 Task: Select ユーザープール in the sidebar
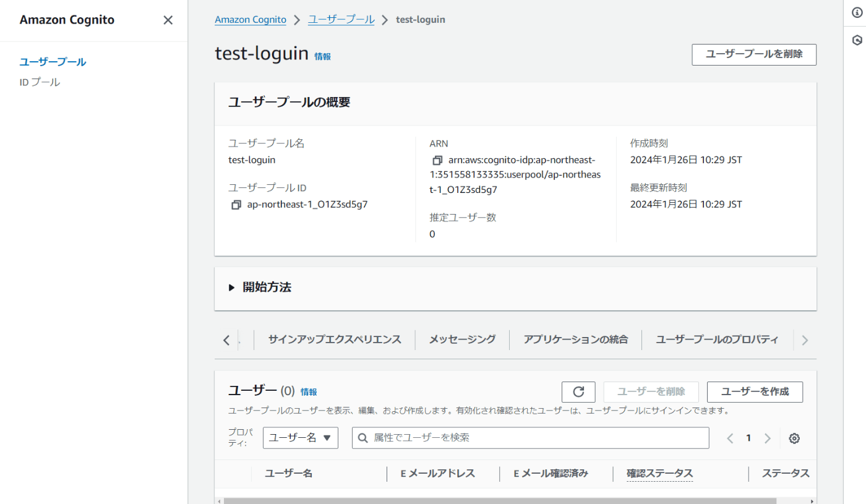[53, 62]
